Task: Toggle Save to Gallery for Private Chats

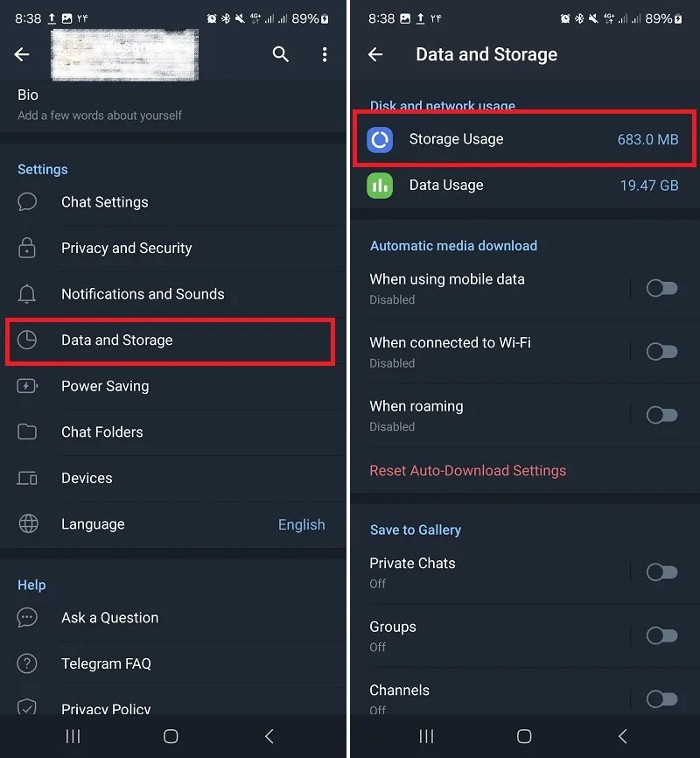Action: pos(661,572)
